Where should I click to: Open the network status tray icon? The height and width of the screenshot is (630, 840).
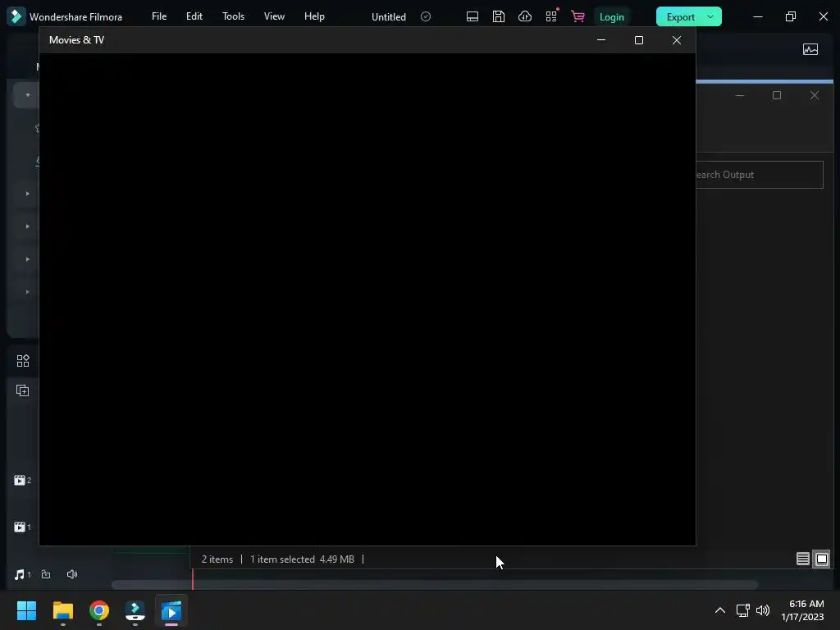742,610
